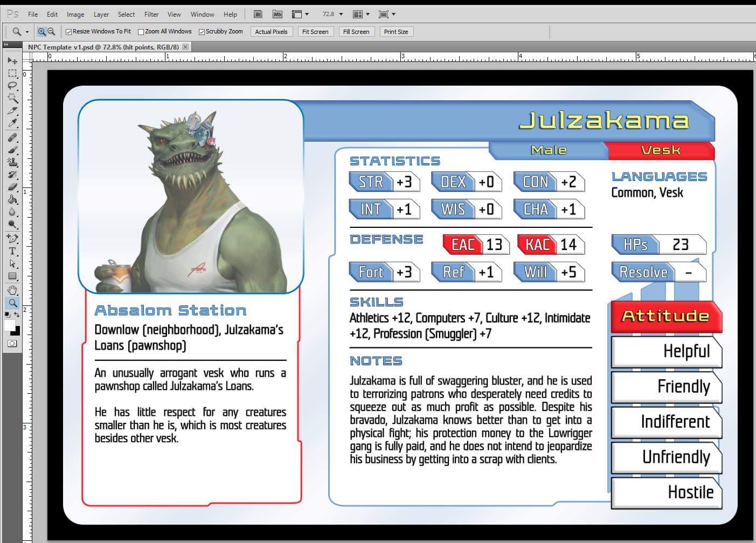Click the foreground color swatch

pyautogui.click(x=9, y=325)
